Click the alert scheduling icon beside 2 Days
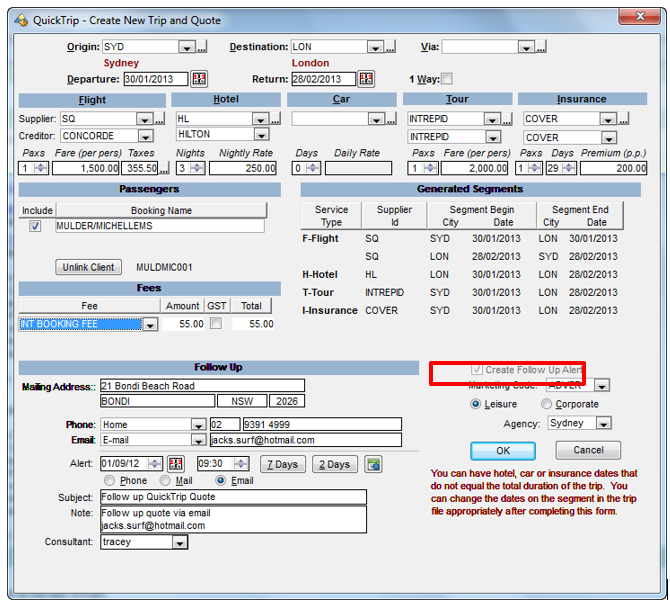This screenshot has width=670, height=602. click(x=374, y=464)
